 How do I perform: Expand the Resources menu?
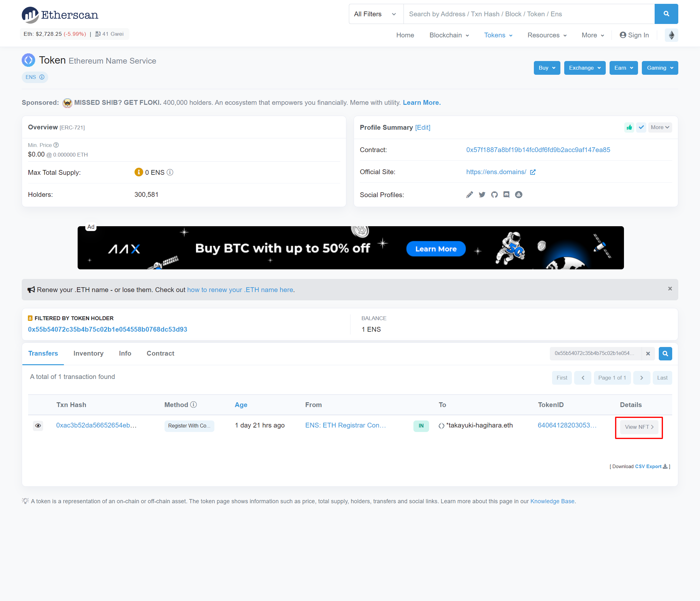point(547,35)
